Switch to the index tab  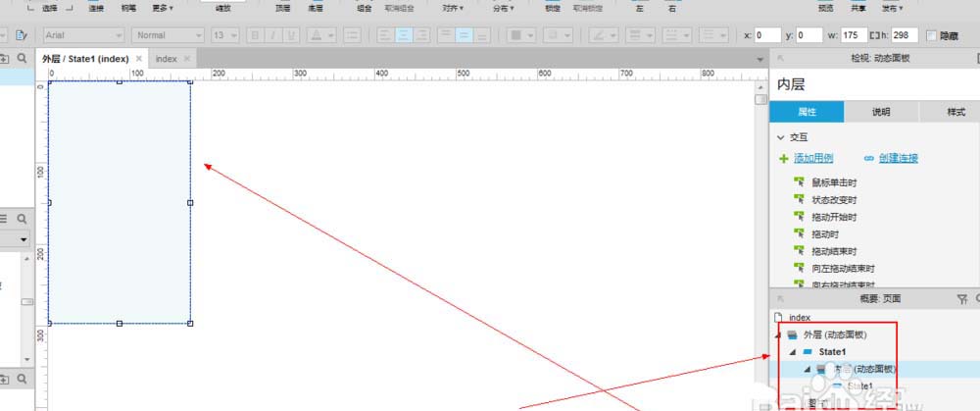pyautogui.click(x=167, y=59)
